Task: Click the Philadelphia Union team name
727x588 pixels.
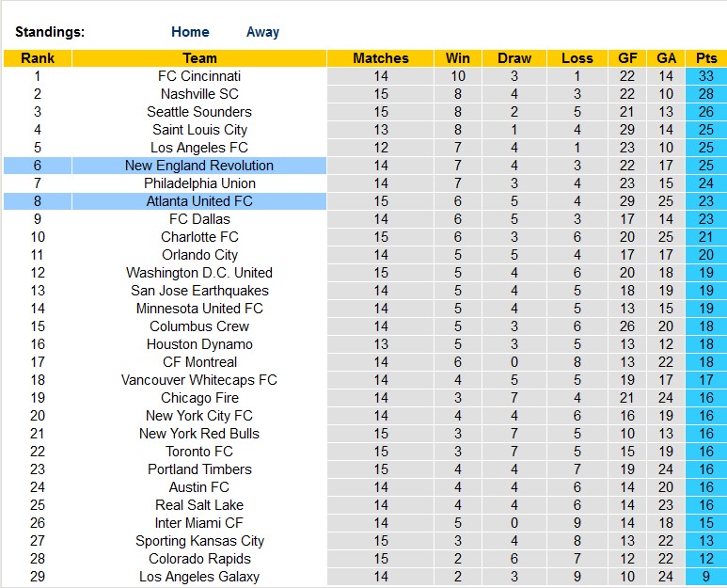Action: (199, 183)
